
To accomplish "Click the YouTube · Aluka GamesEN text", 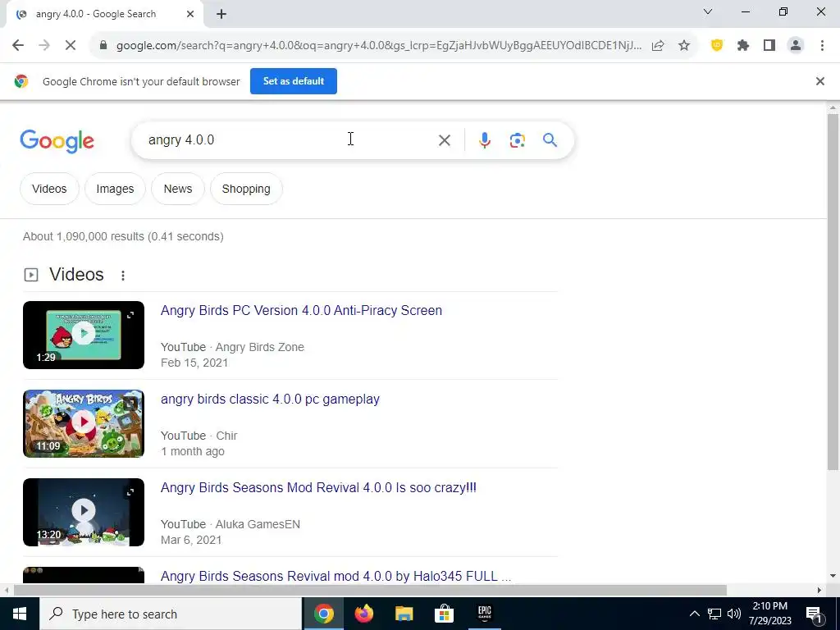I will point(231,524).
